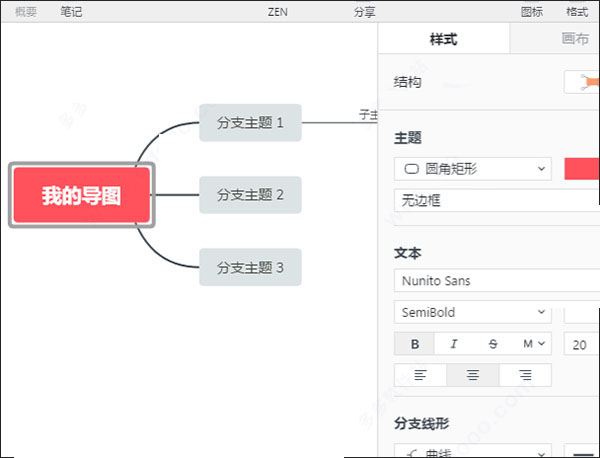Toggle italic text formatting
This screenshot has height=458, width=600.
(453, 344)
